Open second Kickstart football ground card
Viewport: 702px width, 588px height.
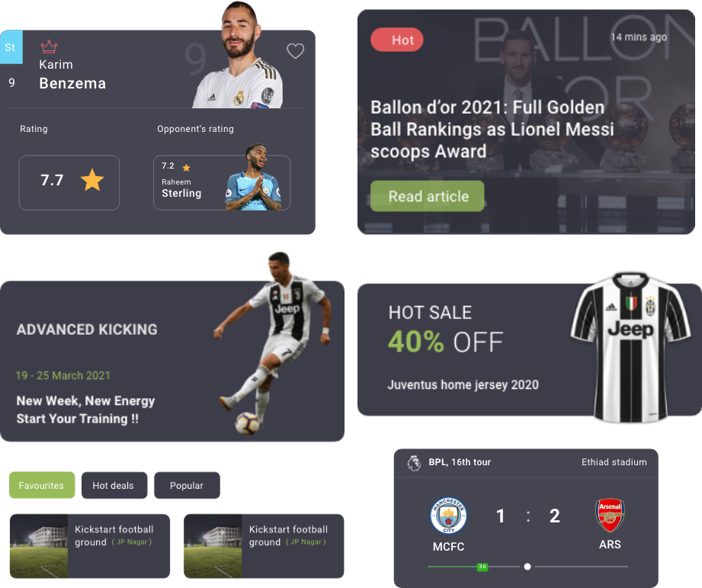(x=264, y=546)
